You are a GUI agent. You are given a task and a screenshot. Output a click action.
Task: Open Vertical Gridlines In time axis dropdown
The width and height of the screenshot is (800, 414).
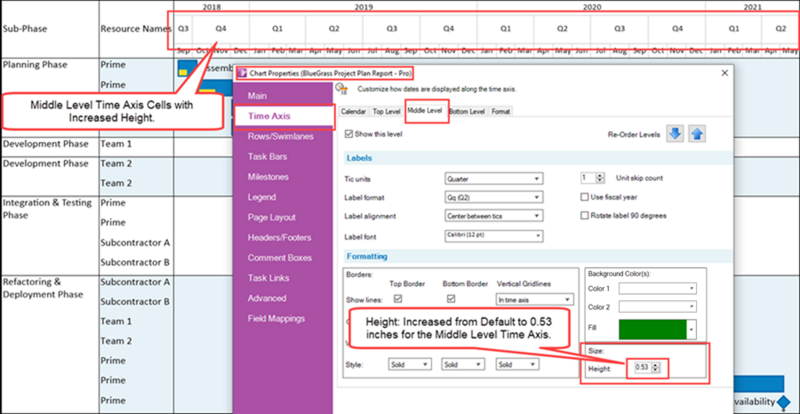[x=535, y=300]
